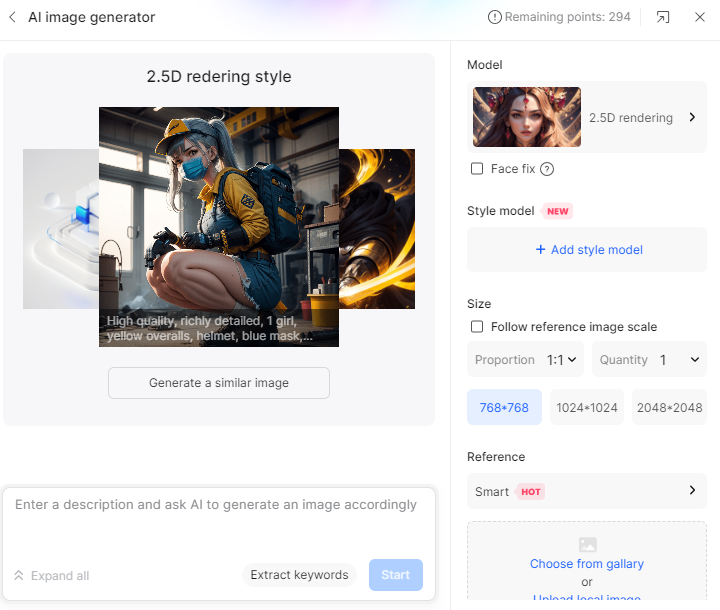Go back using the left arrow icon
This screenshot has height=610, width=720.
[x=12, y=17]
